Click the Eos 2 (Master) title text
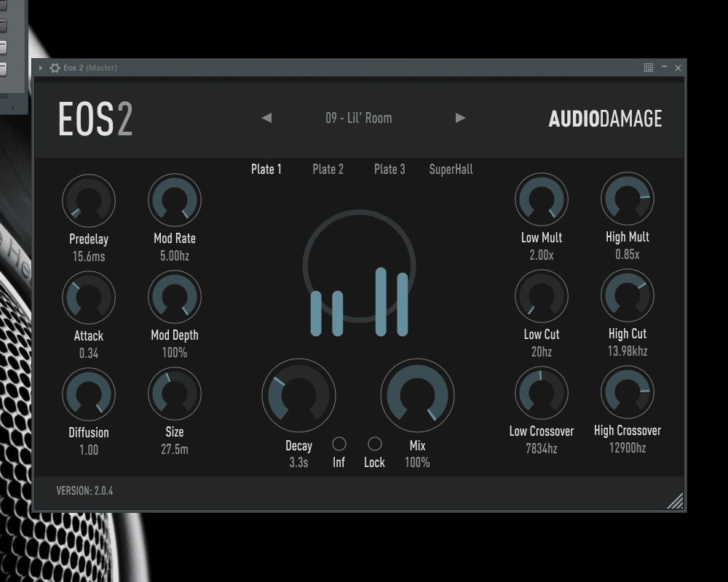The image size is (728, 582). pyautogui.click(x=90, y=68)
